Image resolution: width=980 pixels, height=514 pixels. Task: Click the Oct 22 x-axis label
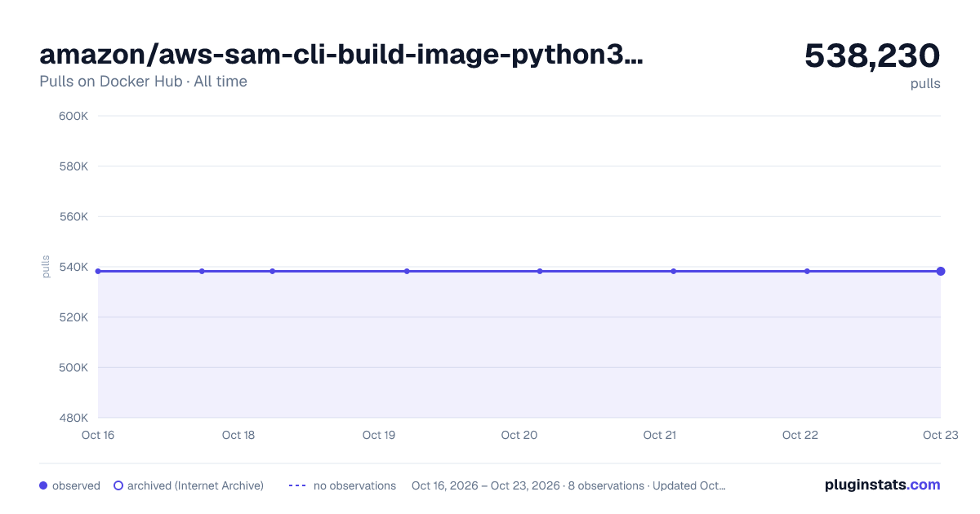click(x=800, y=435)
